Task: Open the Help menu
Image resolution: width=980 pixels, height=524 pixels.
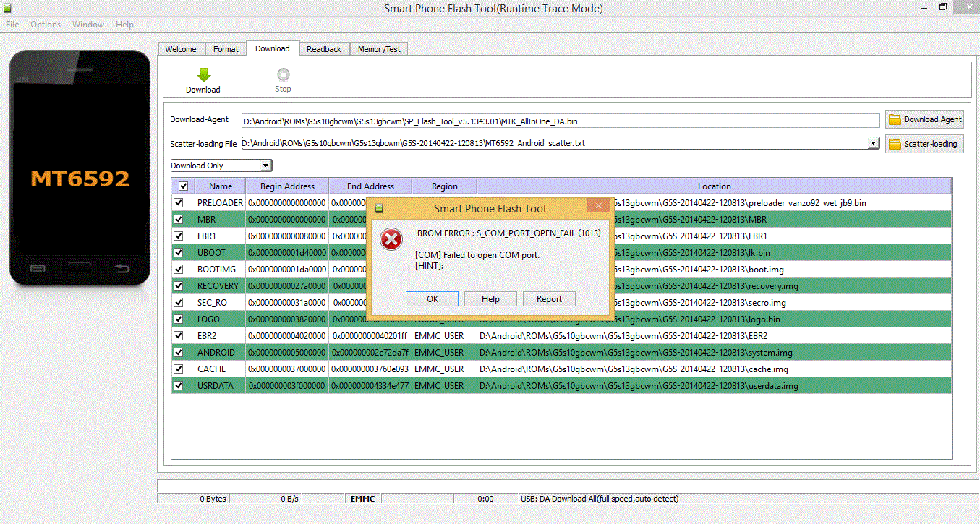Action: 124,24
